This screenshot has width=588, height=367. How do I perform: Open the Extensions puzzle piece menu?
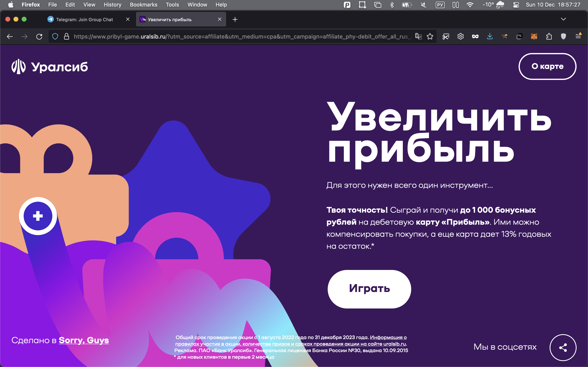point(549,36)
